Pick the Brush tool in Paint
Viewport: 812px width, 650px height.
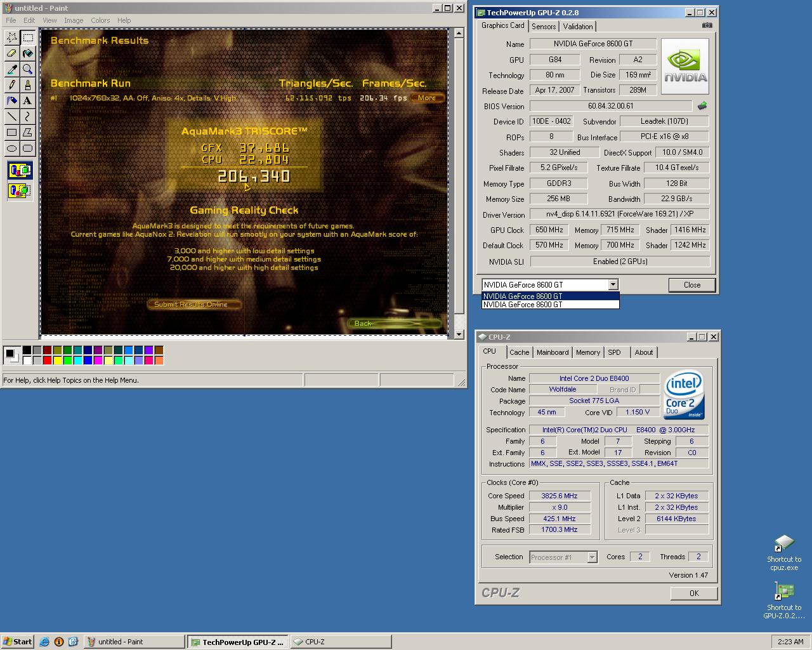[x=27, y=85]
